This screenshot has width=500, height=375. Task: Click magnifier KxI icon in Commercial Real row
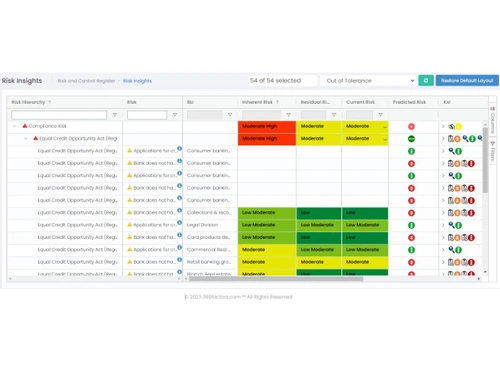451,250
